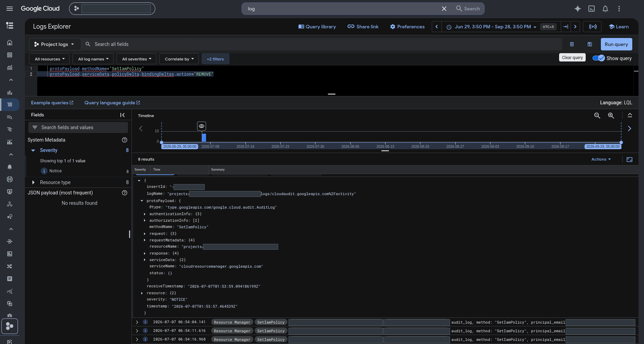The width and height of the screenshot is (644, 344).
Task: Click the save query icon
Action: [x=590, y=44]
